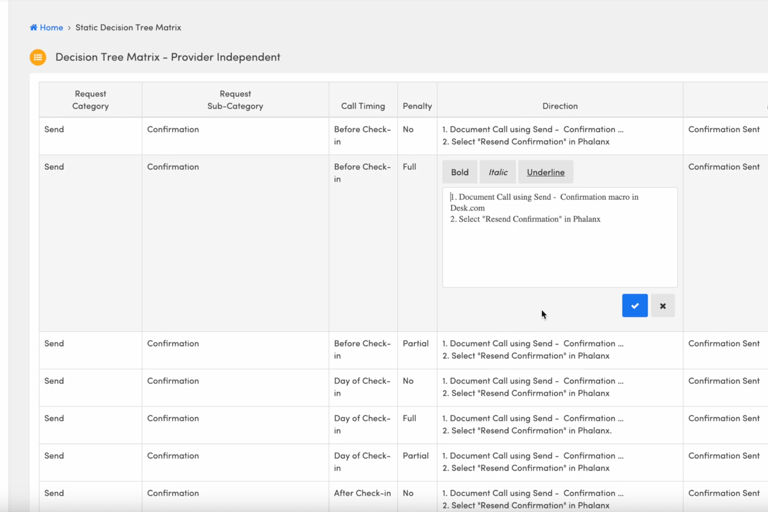Click Partial penalty cell for Before Check-in

[x=416, y=344]
